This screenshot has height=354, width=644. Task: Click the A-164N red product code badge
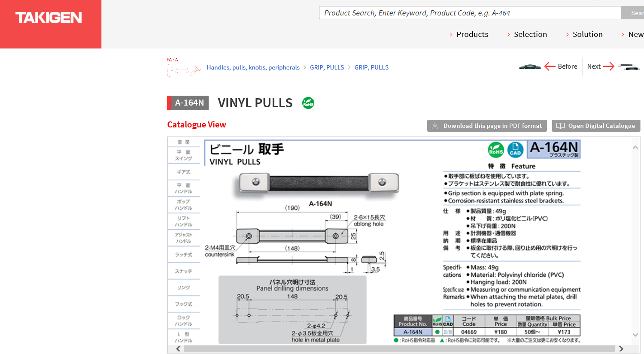(188, 103)
